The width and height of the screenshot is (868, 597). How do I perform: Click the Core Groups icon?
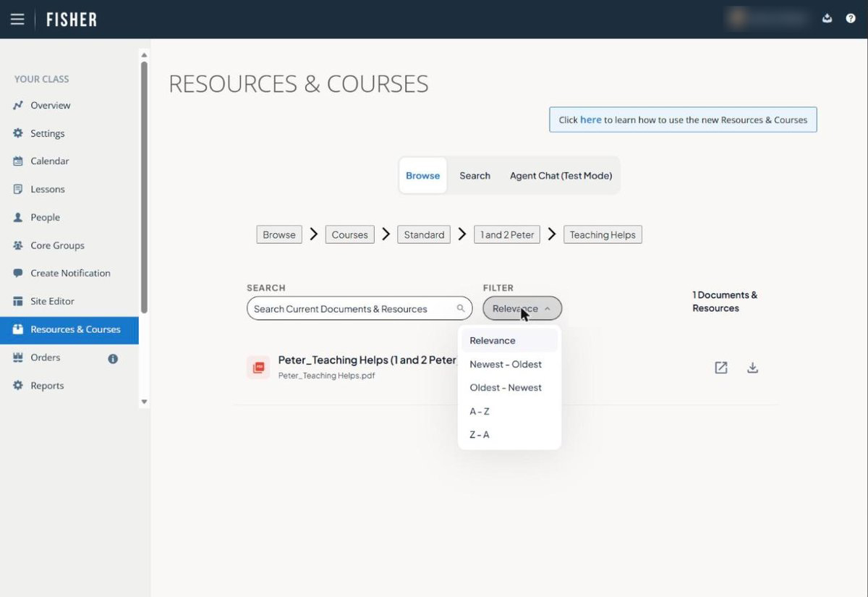click(18, 246)
